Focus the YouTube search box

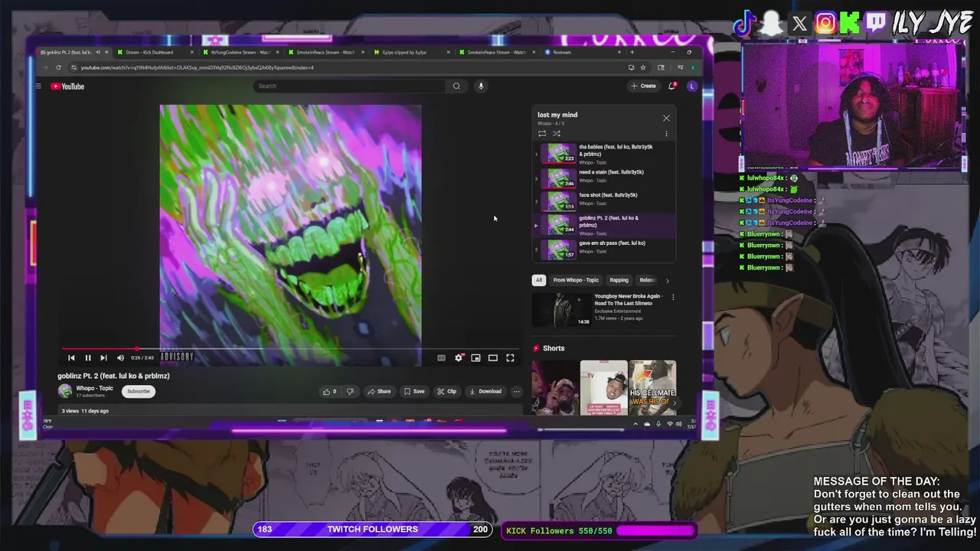pyautogui.click(x=350, y=86)
